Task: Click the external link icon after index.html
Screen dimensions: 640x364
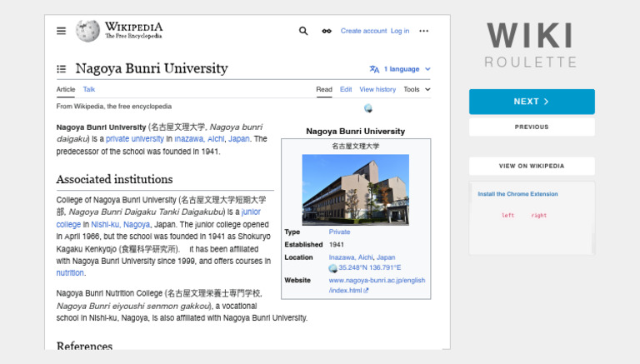Action: pos(366,291)
